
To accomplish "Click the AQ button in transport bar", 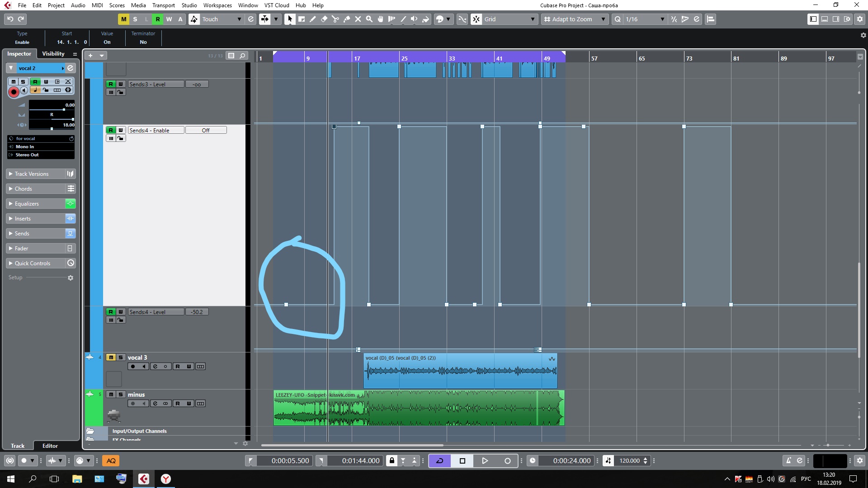I will (111, 460).
